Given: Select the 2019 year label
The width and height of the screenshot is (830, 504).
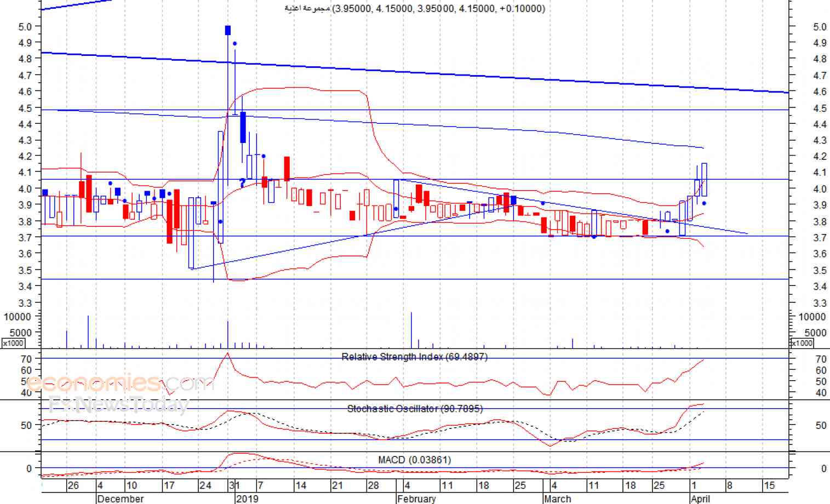Looking at the screenshot, I should (247, 499).
